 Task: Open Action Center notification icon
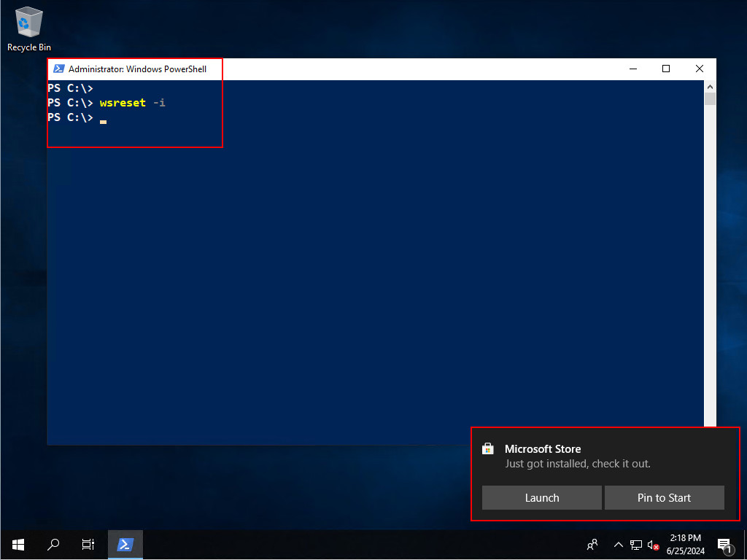[724, 545]
